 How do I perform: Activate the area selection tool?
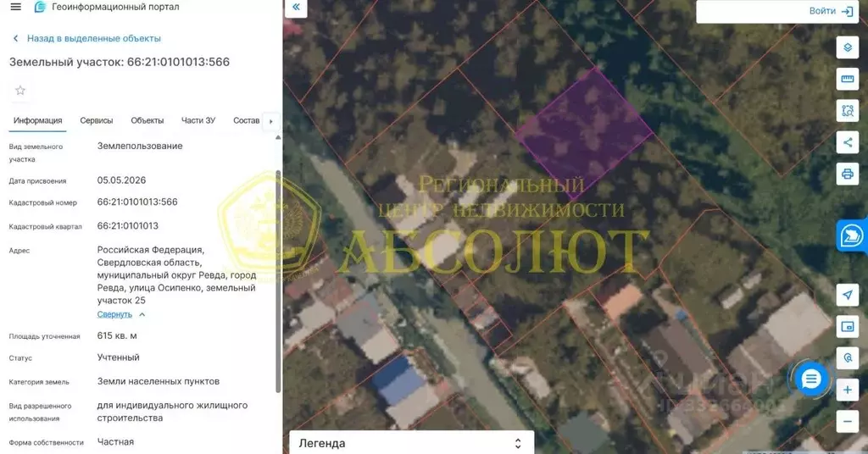pyautogui.click(x=848, y=111)
